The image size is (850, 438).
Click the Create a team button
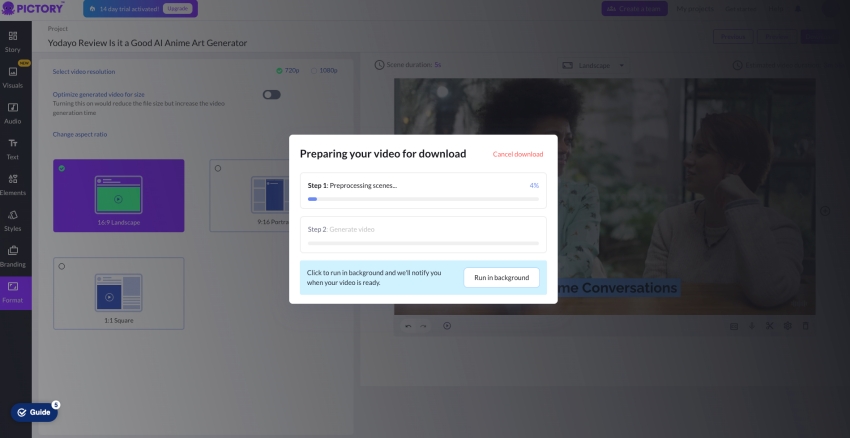pyautogui.click(x=634, y=9)
